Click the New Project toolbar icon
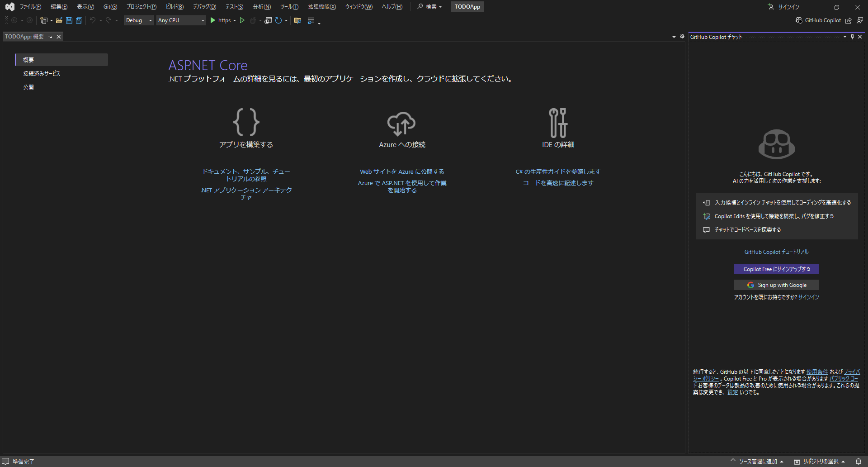Viewport: 868px width, 467px height. pyautogui.click(x=44, y=20)
